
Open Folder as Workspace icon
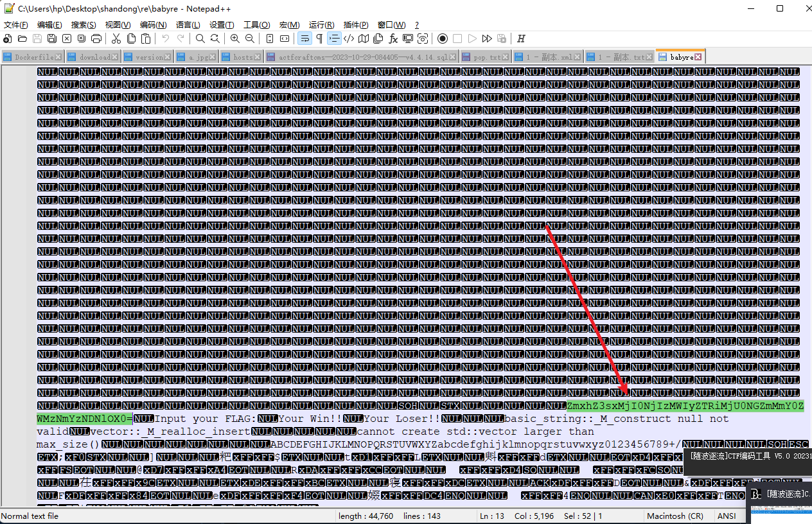[408, 39]
